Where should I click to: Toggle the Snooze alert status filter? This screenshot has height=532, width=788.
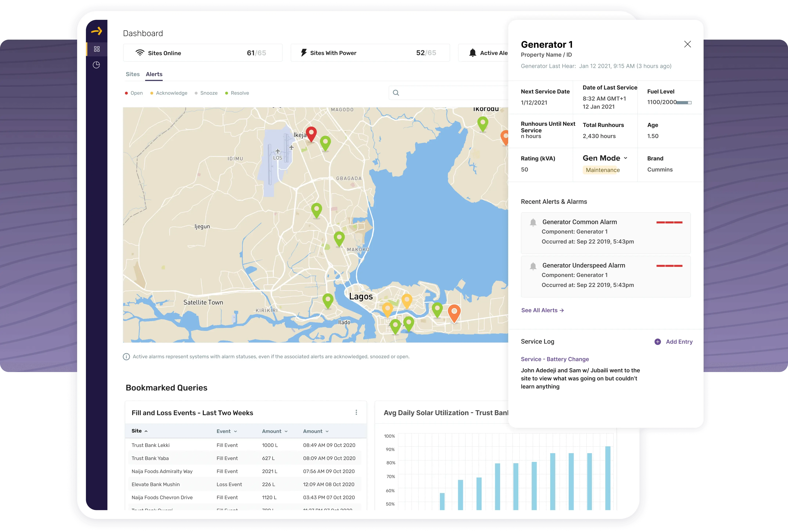coord(206,93)
